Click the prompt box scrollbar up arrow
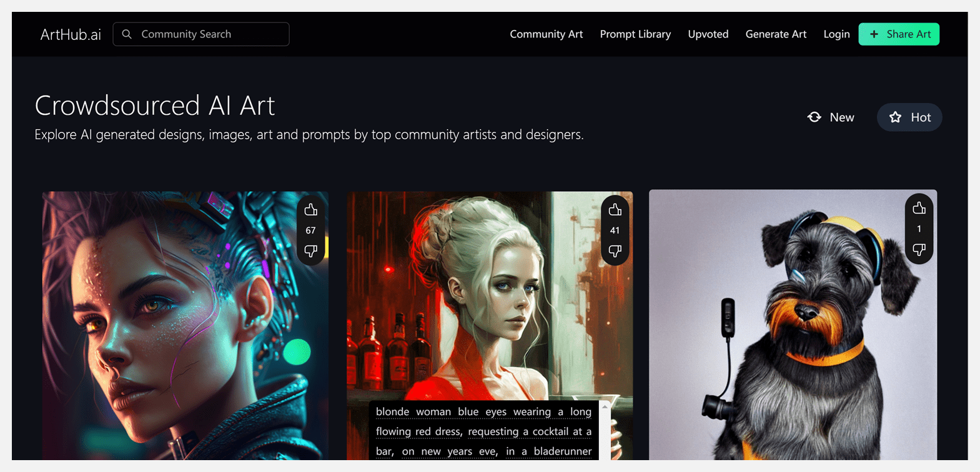This screenshot has height=472, width=980. [604, 406]
